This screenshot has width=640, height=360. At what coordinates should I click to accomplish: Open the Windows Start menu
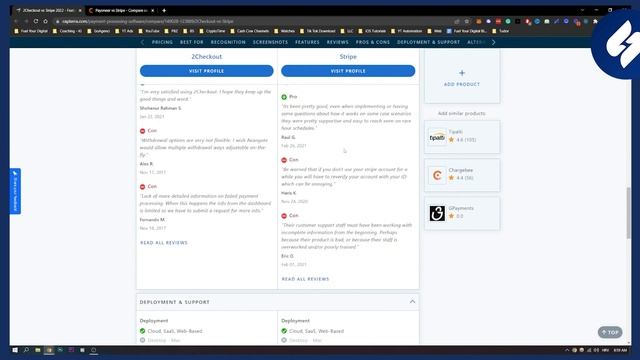pos(15,350)
